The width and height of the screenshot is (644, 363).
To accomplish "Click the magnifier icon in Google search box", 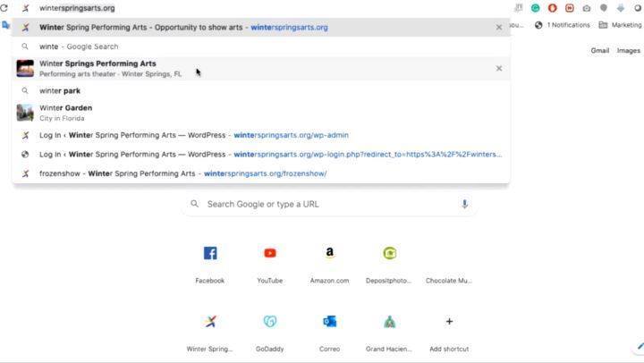I will point(195,204).
